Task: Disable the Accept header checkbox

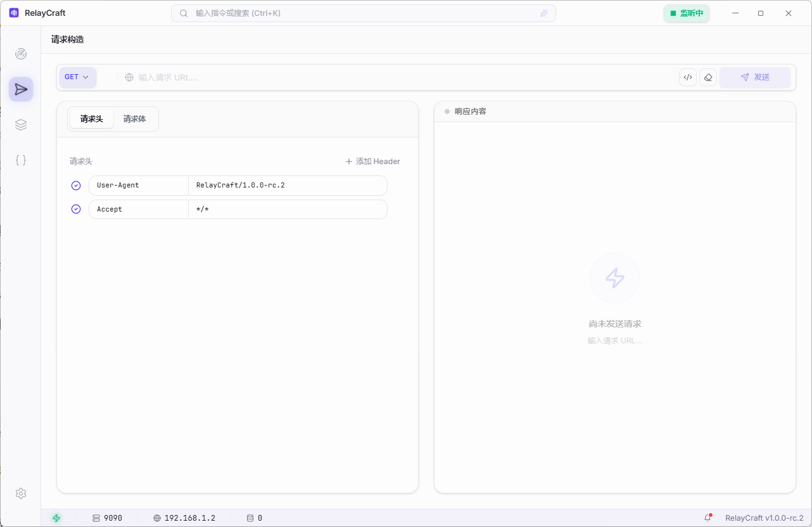Action: coord(76,209)
